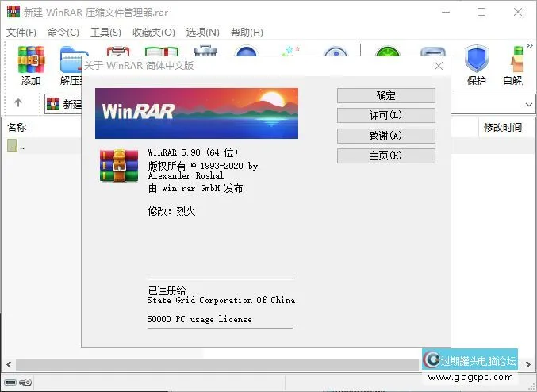
Task: Select the '..' parent folder row
Action: tap(41, 146)
